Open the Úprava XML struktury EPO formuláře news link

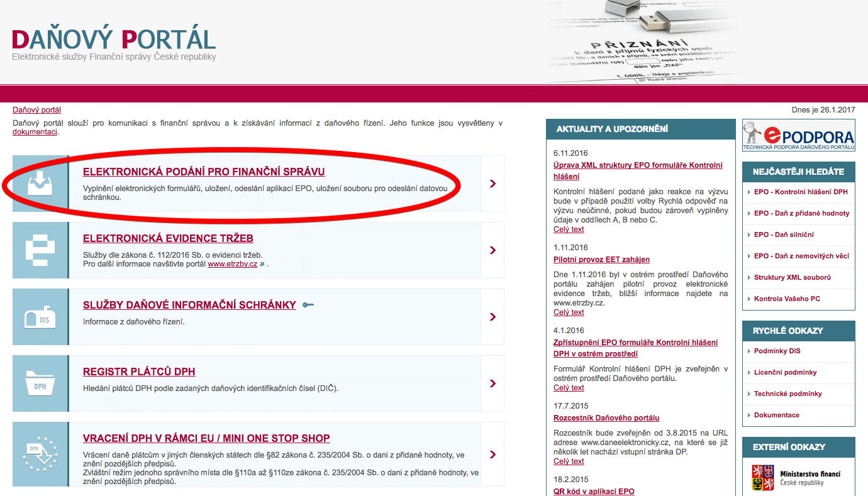point(638,171)
